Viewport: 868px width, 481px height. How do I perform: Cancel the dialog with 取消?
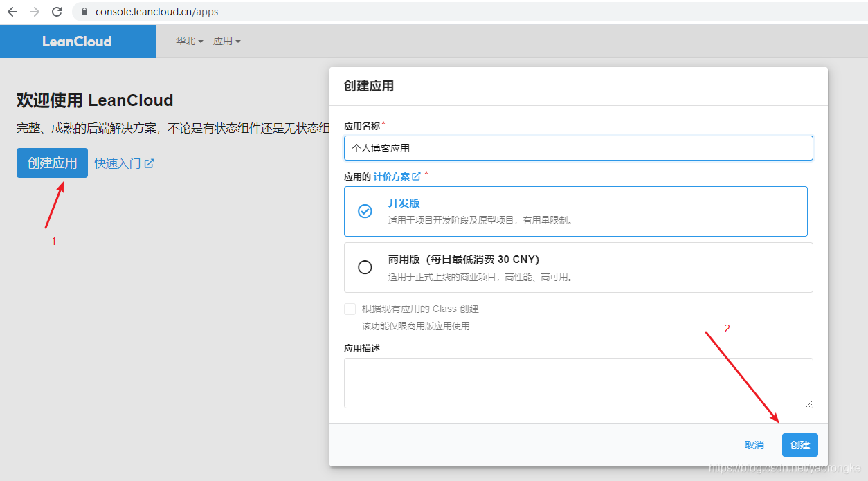tap(754, 445)
